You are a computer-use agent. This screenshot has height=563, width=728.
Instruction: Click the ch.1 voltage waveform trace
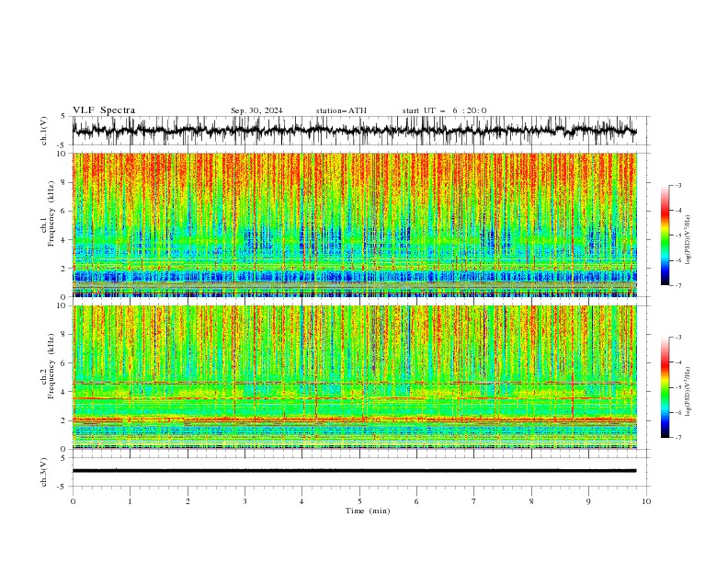354,131
